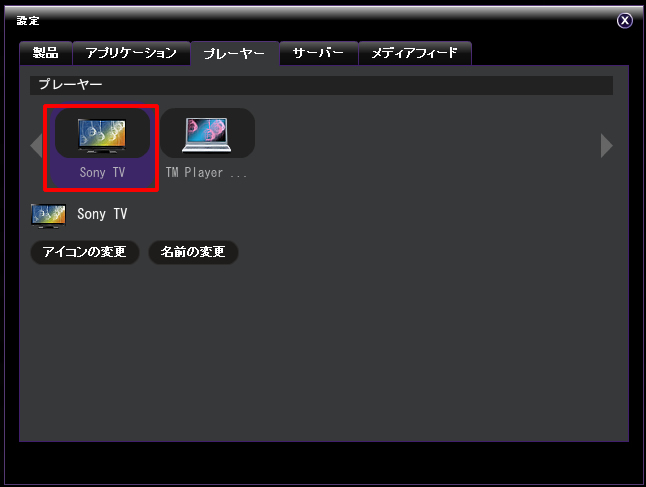
Task: Click the Sony TV name text beside thumbnail
Action: coord(102,214)
